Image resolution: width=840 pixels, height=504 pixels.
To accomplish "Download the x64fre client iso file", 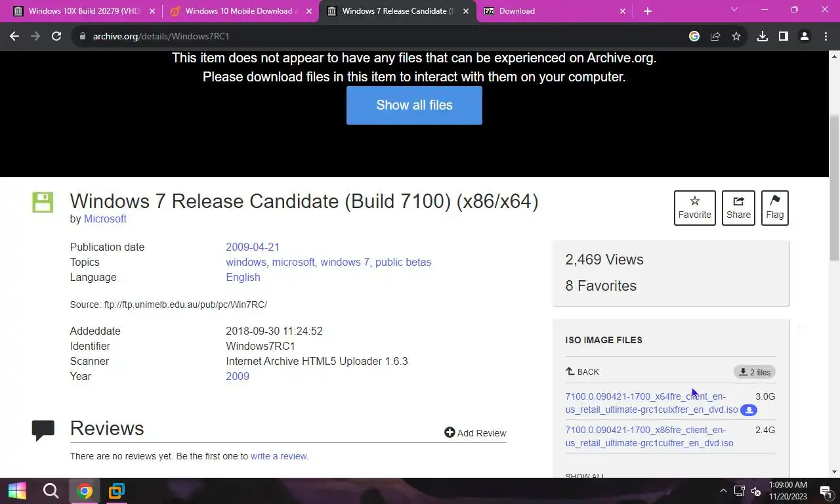I will click(652, 403).
